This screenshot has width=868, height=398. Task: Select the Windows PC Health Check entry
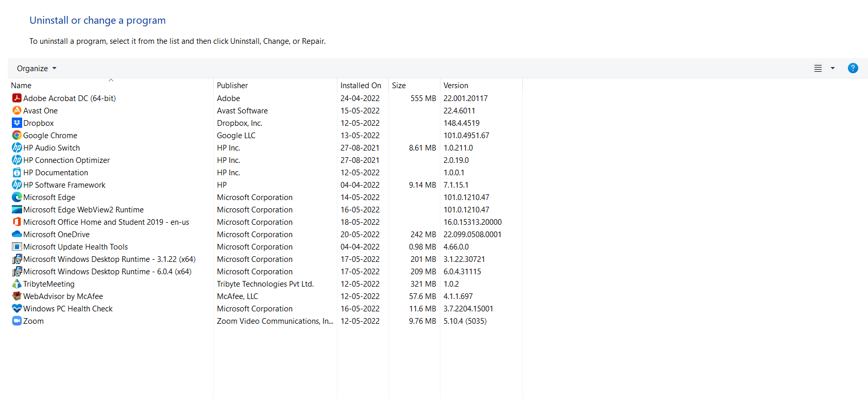[x=68, y=308]
